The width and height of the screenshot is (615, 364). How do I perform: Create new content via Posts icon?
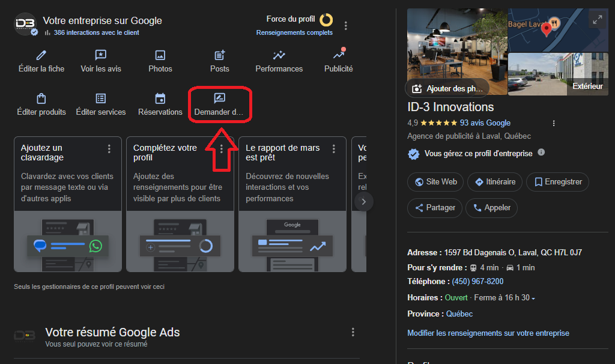coord(220,56)
